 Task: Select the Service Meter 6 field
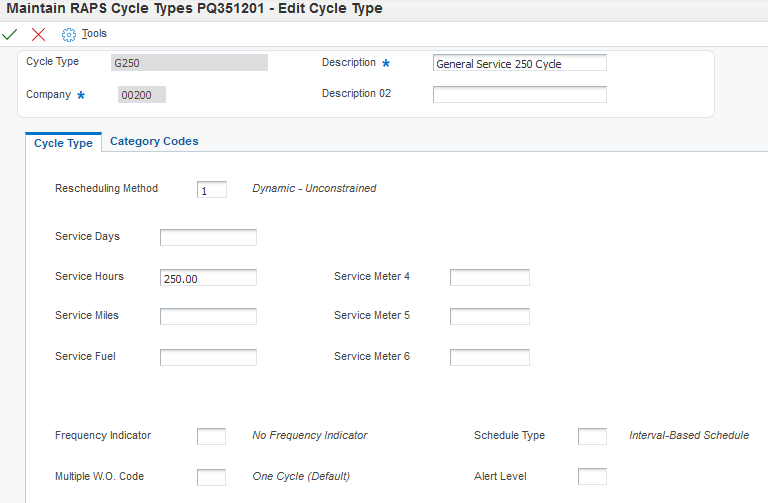coord(489,357)
